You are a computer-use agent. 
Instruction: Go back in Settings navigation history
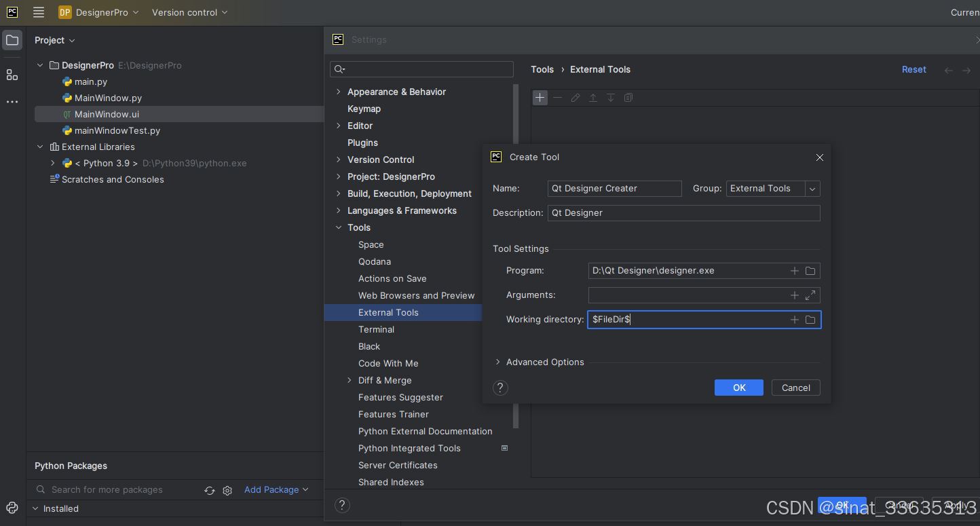point(949,70)
